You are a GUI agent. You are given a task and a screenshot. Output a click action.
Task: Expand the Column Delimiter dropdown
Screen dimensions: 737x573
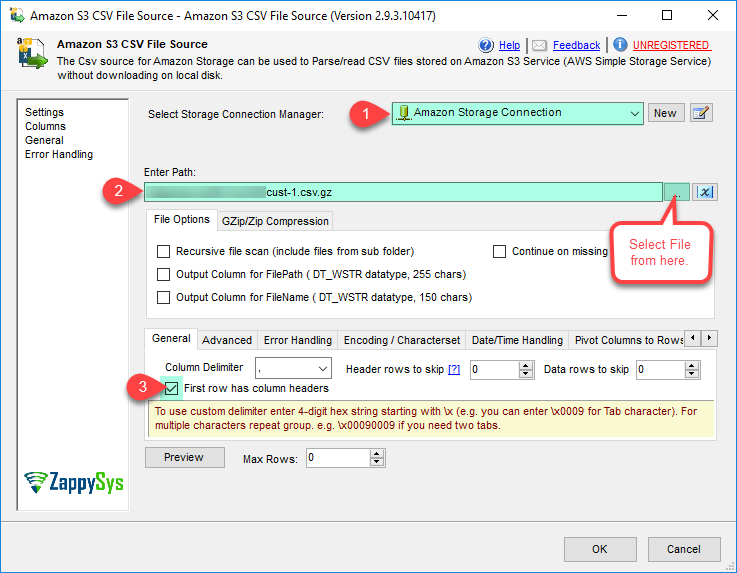click(323, 369)
